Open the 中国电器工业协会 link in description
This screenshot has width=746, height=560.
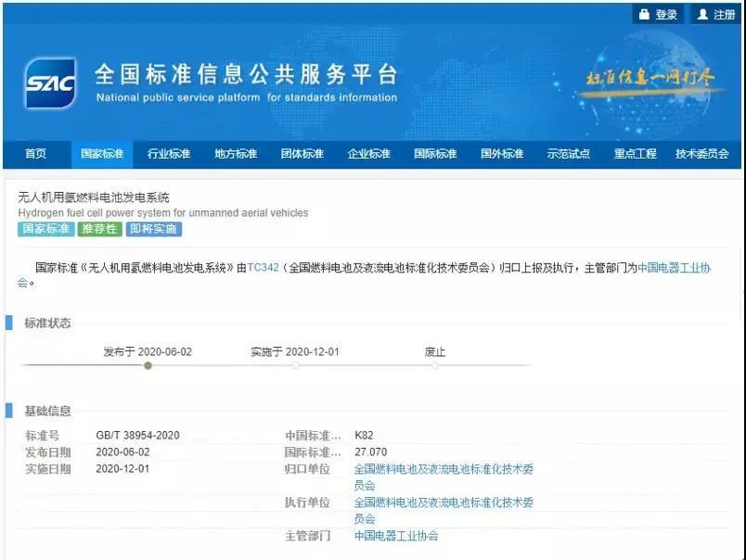pyautogui.click(x=675, y=268)
